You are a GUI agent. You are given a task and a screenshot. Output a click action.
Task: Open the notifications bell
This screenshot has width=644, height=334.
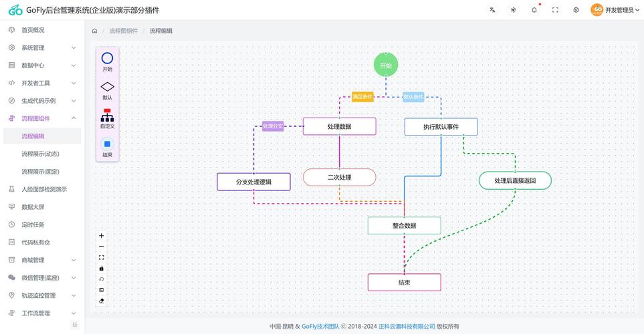[x=534, y=10]
